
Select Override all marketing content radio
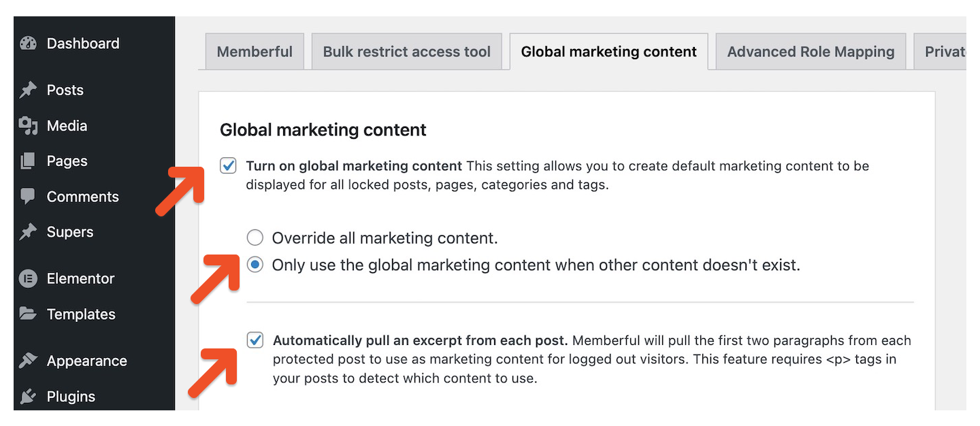pyautogui.click(x=255, y=237)
